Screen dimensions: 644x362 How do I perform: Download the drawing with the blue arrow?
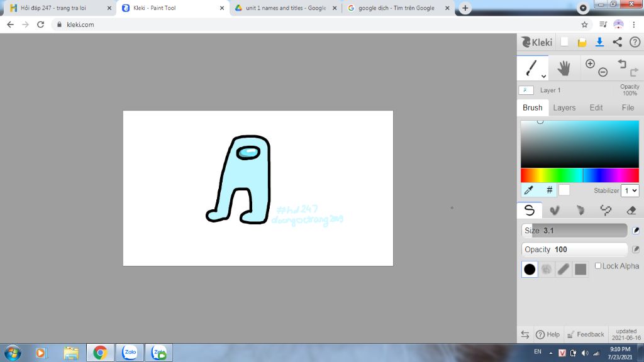[x=599, y=42]
